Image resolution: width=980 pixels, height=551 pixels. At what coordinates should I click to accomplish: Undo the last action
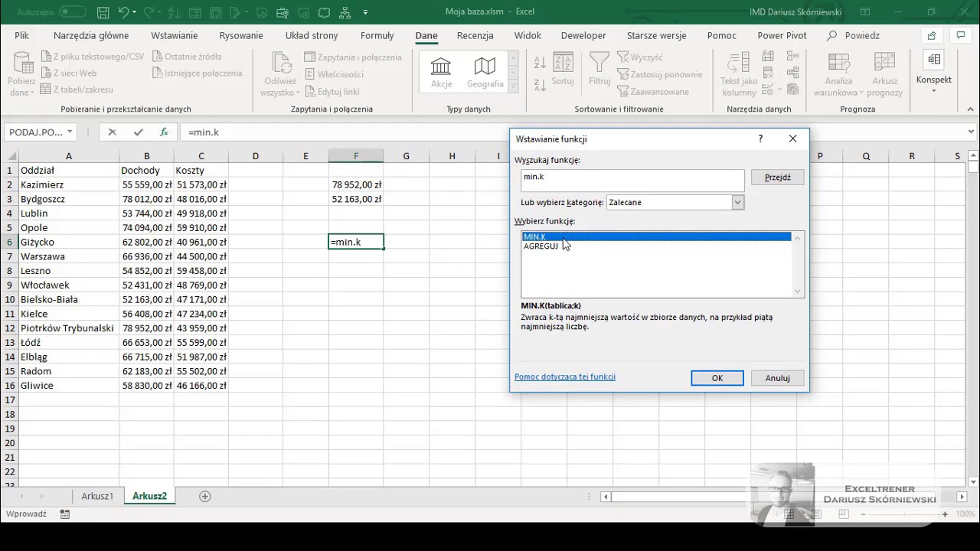[123, 12]
